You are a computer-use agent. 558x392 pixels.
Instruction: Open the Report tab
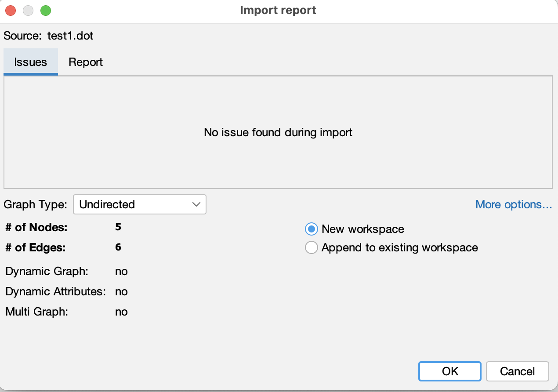(x=86, y=62)
